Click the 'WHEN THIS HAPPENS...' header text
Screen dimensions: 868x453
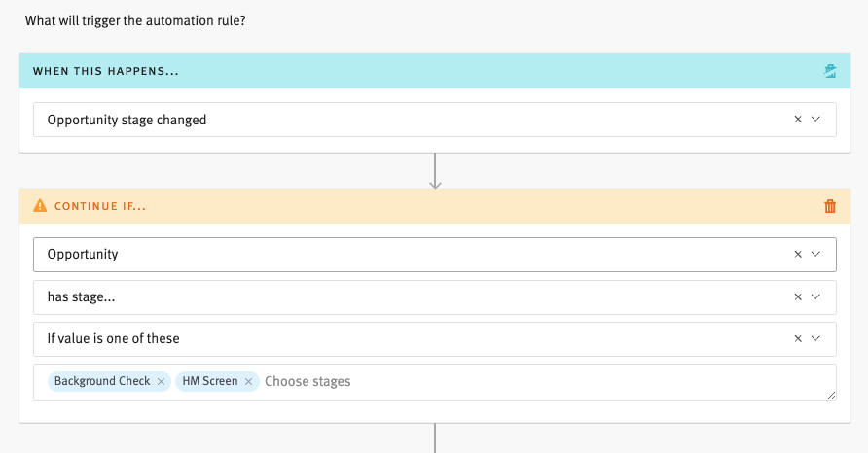106,71
